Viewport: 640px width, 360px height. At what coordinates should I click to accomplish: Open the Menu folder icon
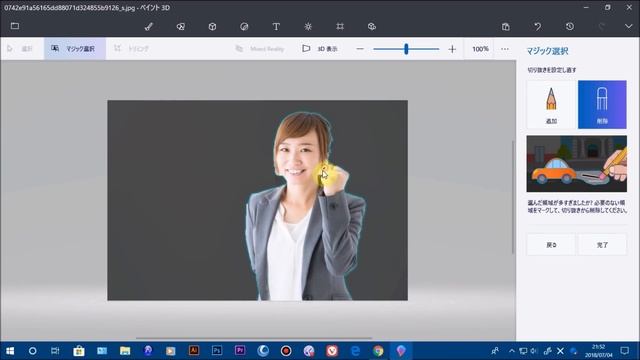(15, 26)
